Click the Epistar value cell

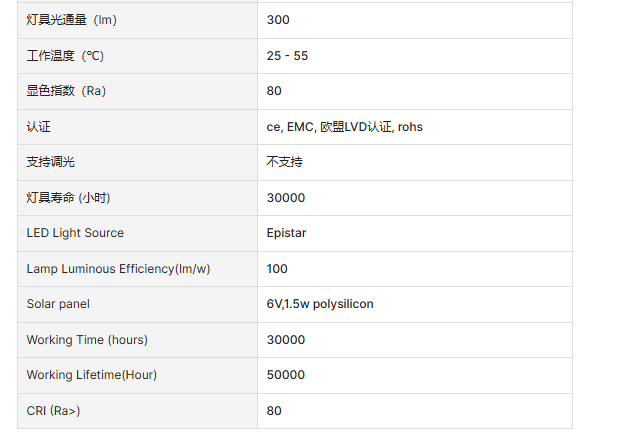pyautogui.click(x=286, y=233)
